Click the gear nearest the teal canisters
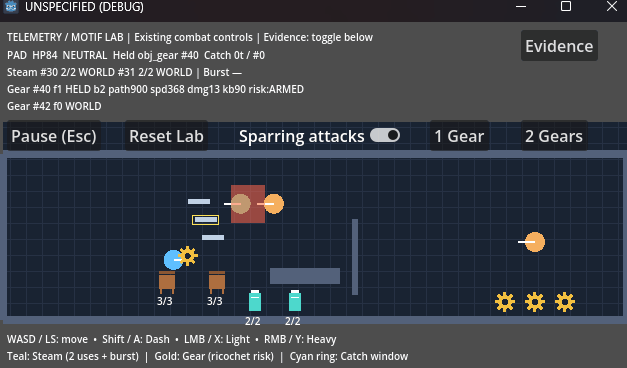 click(x=505, y=302)
